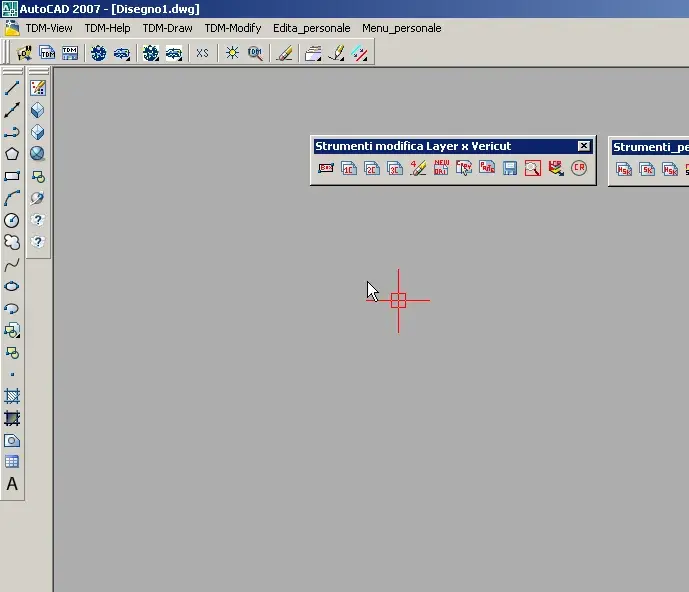Screen dimensions: 689x592
Task: Open the layers stack flyout icon
Action: click(313, 53)
